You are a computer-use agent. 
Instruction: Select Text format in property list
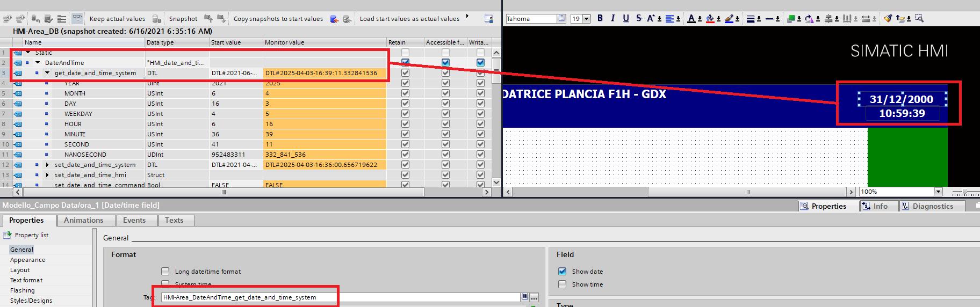(26, 280)
